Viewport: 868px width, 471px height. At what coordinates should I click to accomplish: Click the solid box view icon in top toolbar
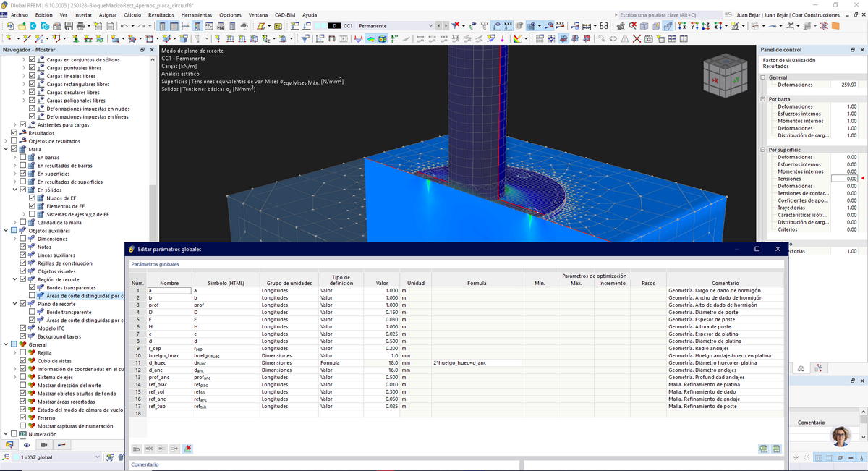pos(644,26)
